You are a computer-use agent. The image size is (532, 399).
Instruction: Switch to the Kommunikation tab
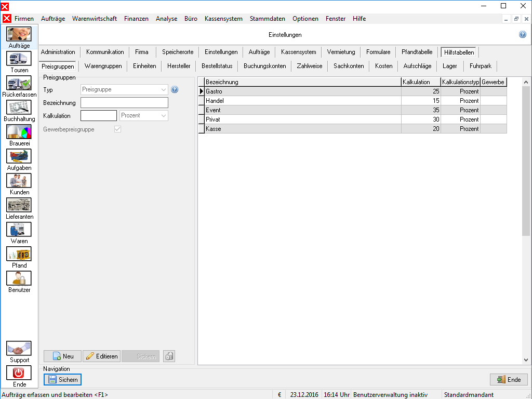(x=105, y=52)
